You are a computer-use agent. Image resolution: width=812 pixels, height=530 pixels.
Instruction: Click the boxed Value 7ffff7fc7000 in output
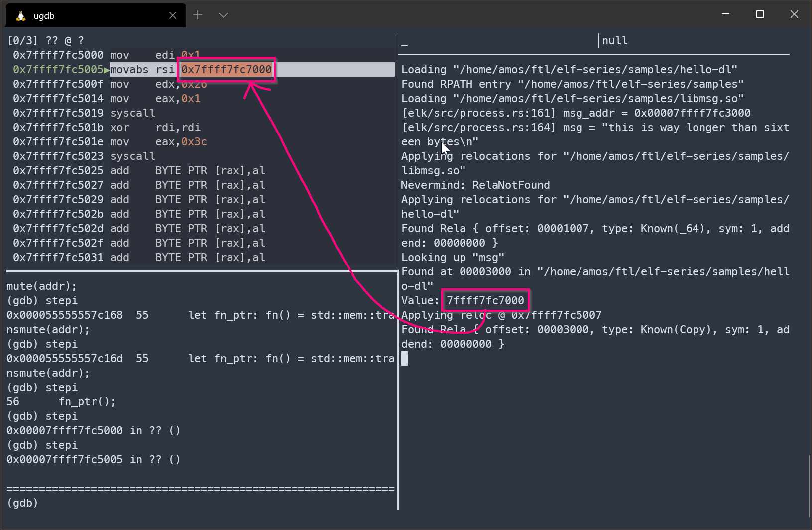click(x=485, y=300)
